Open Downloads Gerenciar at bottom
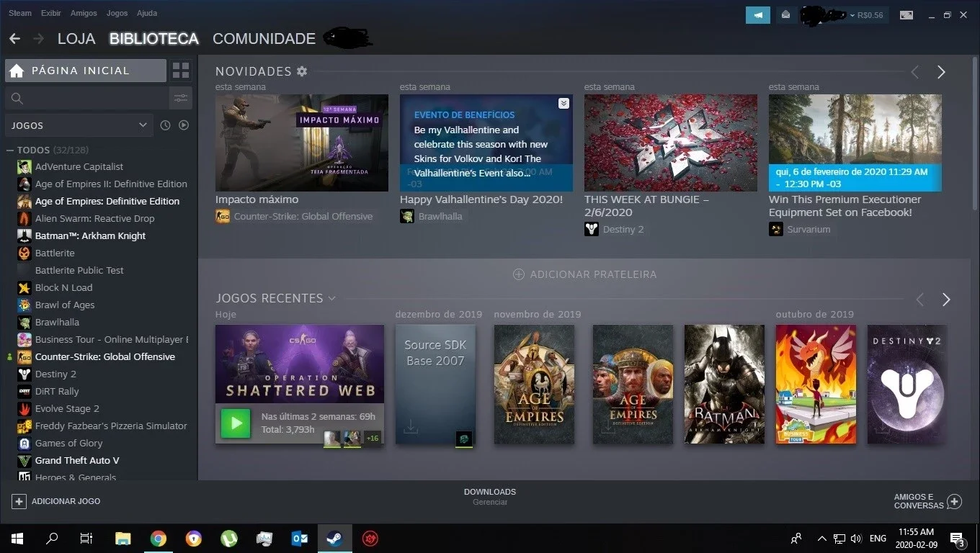The image size is (980, 553). tap(490, 497)
